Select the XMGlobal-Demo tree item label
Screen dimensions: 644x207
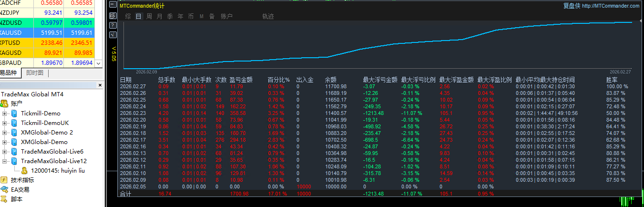click(x=44, y=142)
